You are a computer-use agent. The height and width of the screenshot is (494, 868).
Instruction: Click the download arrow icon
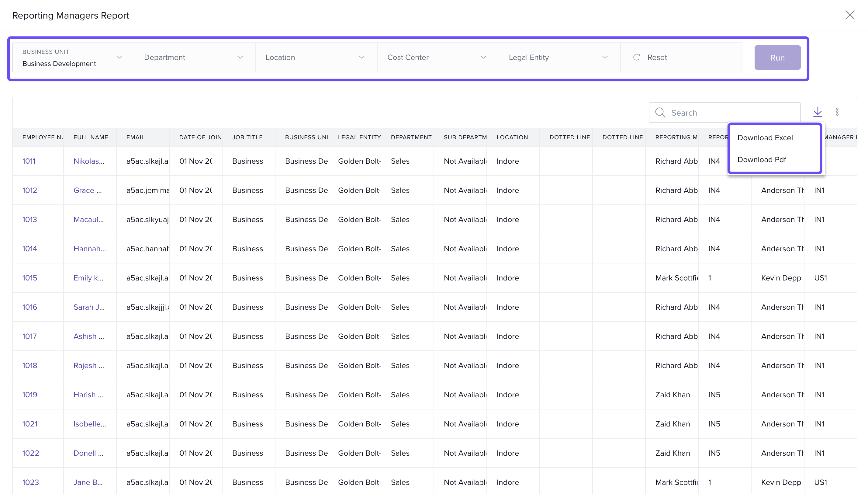[818, 112]
